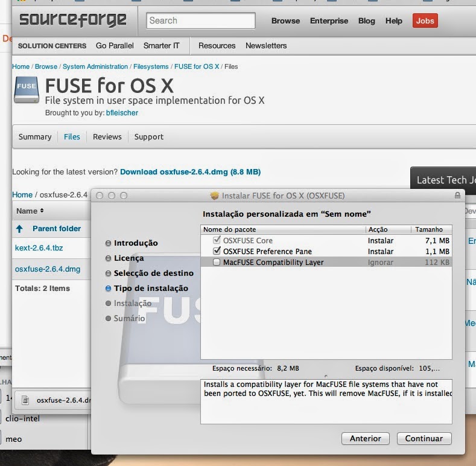
Task: Open the bfleischer author profile
Action: pos(122,113)
